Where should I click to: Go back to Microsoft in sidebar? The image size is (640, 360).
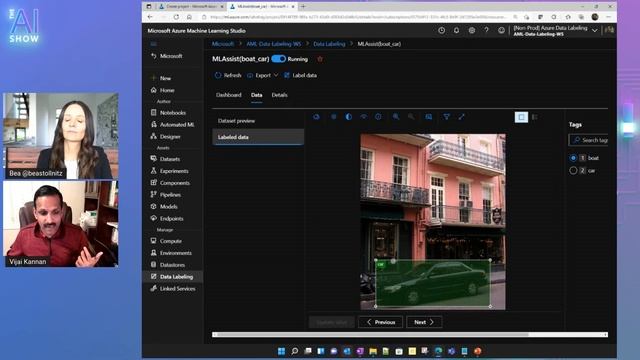[x=166, y=56]
